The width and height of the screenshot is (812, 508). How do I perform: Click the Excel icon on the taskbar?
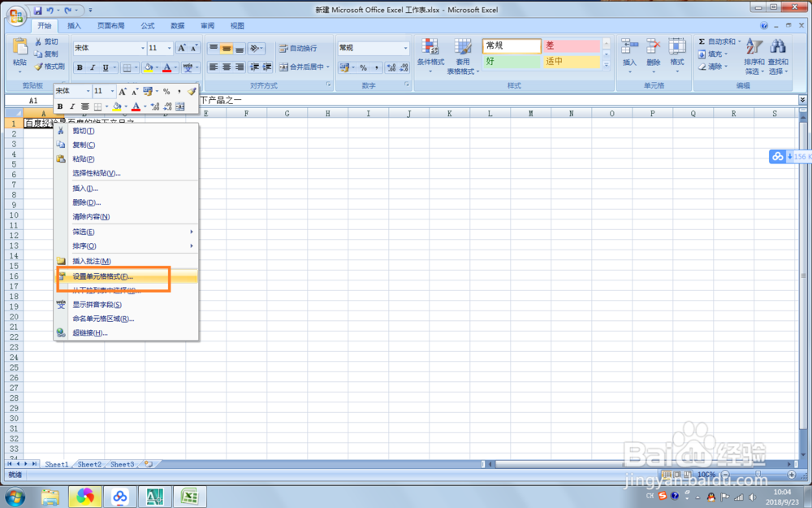(x=189, y=495)
